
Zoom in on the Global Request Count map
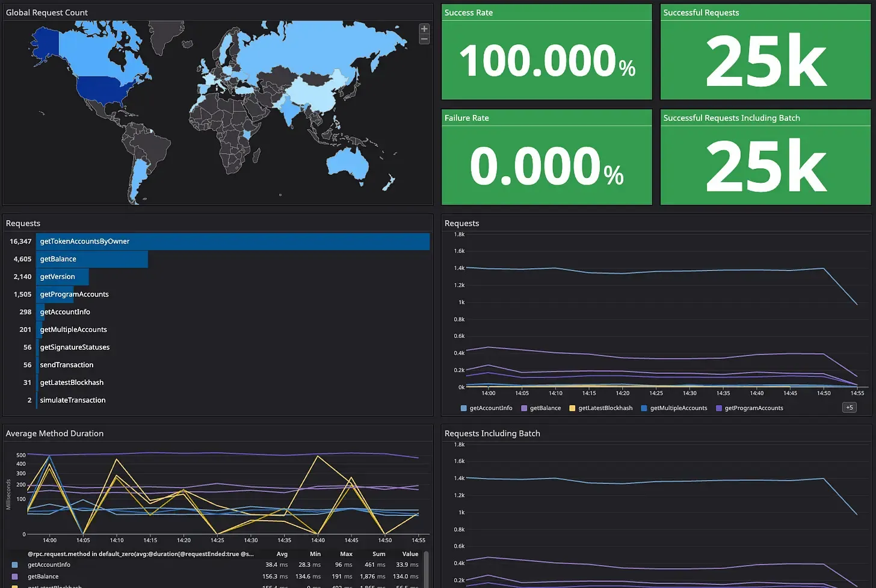coord(424,29)
